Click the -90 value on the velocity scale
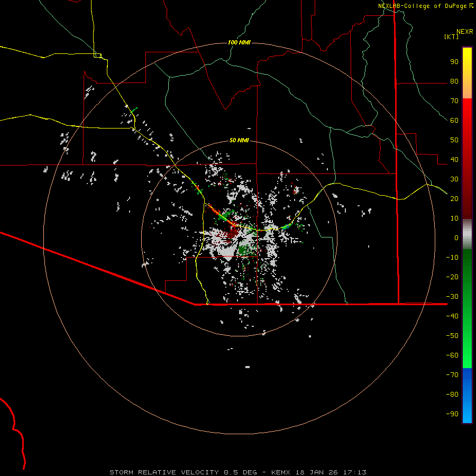The height and width of the screenshot is (476, 476). pos(452,414)
